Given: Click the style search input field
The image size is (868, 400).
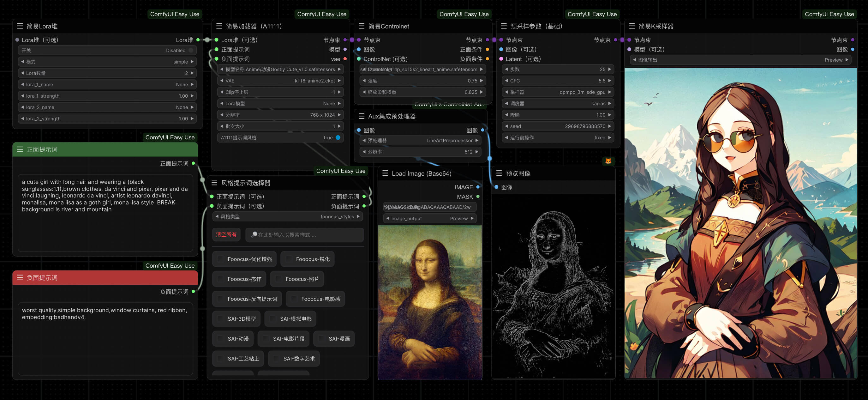Looking at the screenshot, I should coord(305,235).
